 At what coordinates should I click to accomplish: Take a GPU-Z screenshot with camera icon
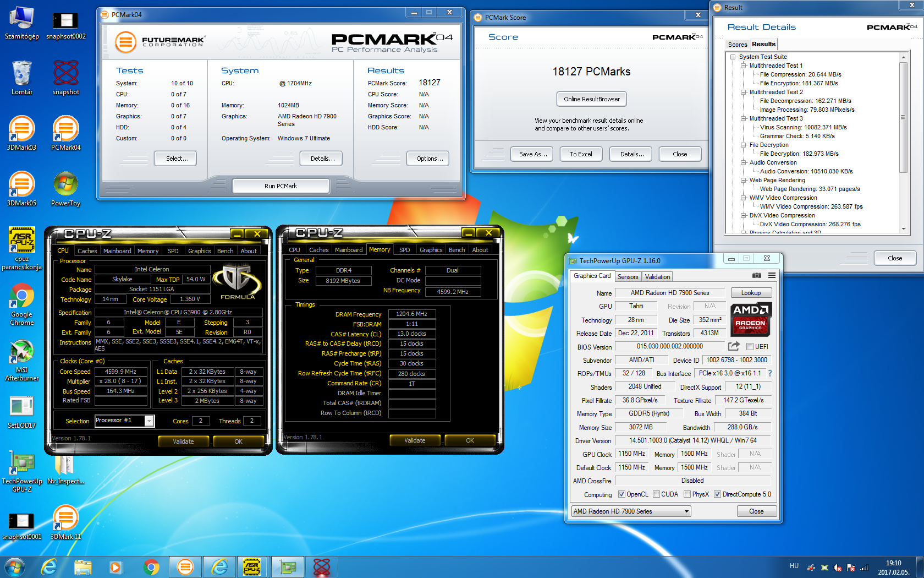coord(757,275)
